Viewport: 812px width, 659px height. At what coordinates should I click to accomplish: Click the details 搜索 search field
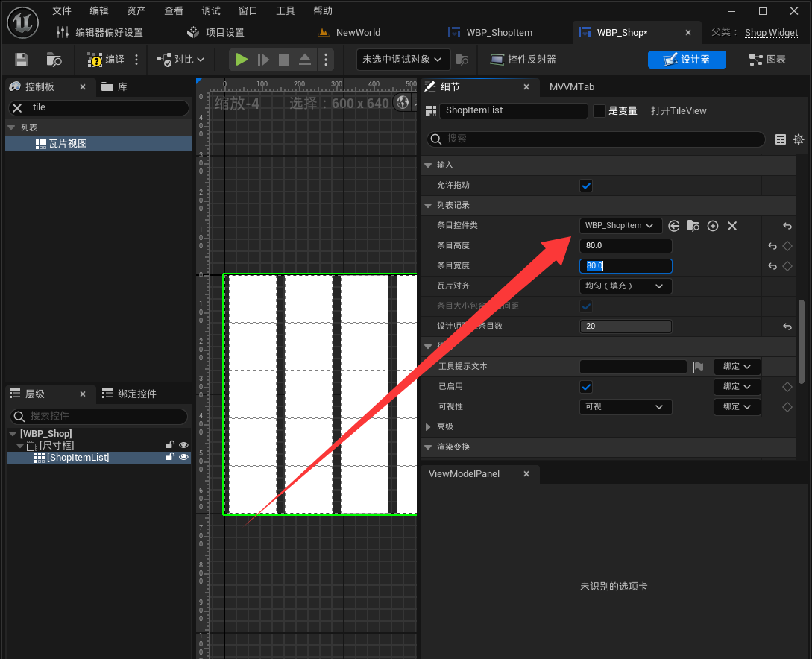pos(596,139)
